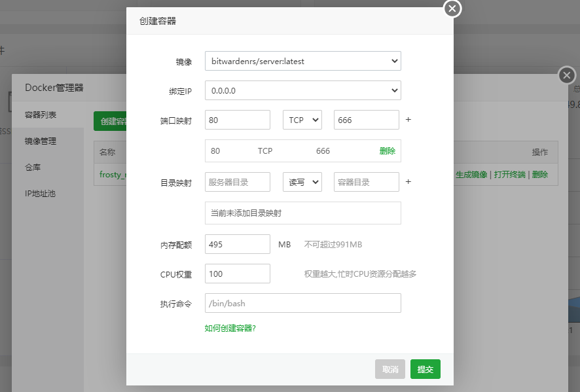The width and height of the screenshot is (580, 392).
Task: Submit the container creation form
Action: coord(426,368)
